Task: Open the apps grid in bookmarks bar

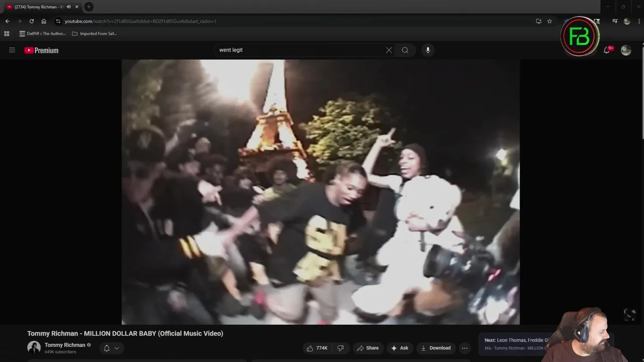Action: pyautogui.click(x=7, y=34)
